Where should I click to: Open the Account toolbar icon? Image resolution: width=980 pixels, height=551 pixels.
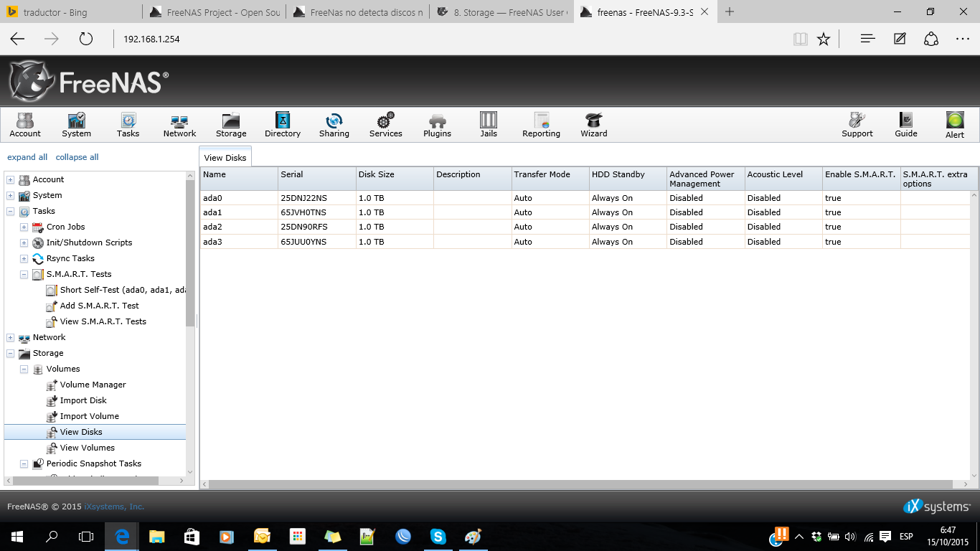coord(25,125)
